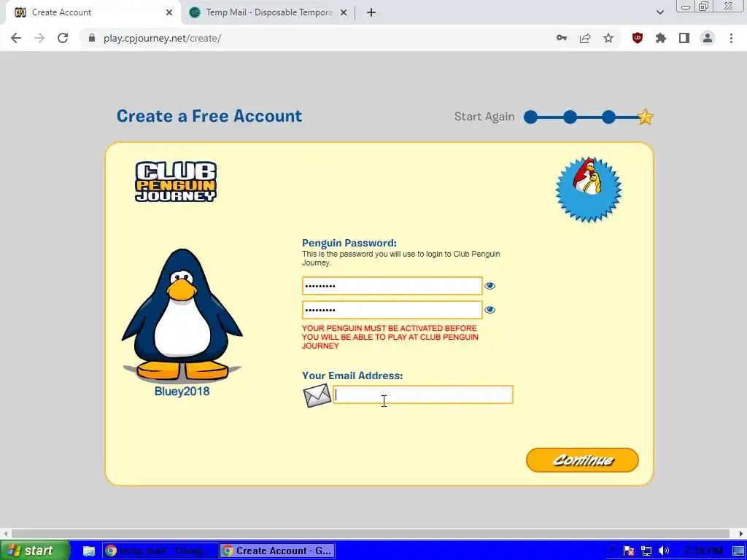This screenshot has height=560, width=747.
Task: Click the envelope mail icon
Action: (317, 395)
